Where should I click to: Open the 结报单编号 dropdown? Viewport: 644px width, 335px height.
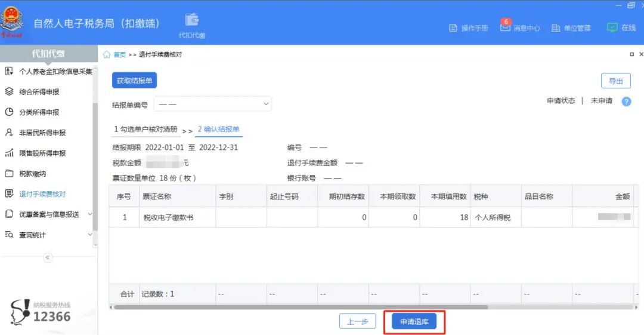213,104
